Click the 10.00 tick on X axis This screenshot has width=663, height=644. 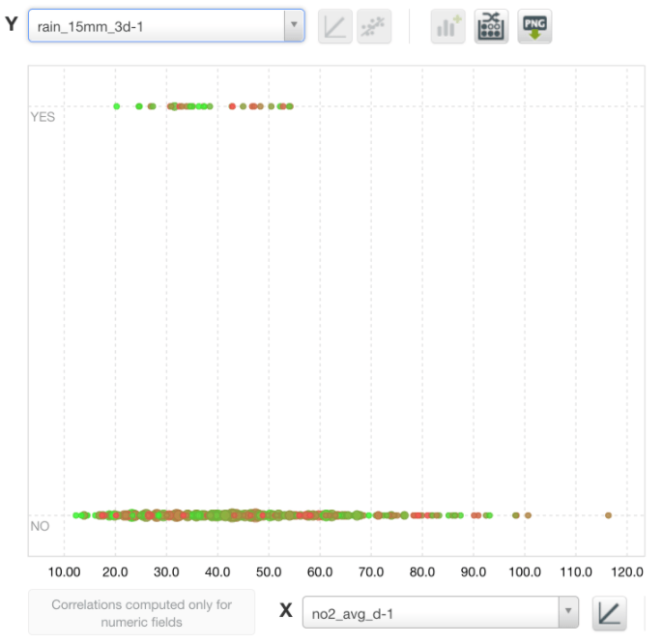65,571
